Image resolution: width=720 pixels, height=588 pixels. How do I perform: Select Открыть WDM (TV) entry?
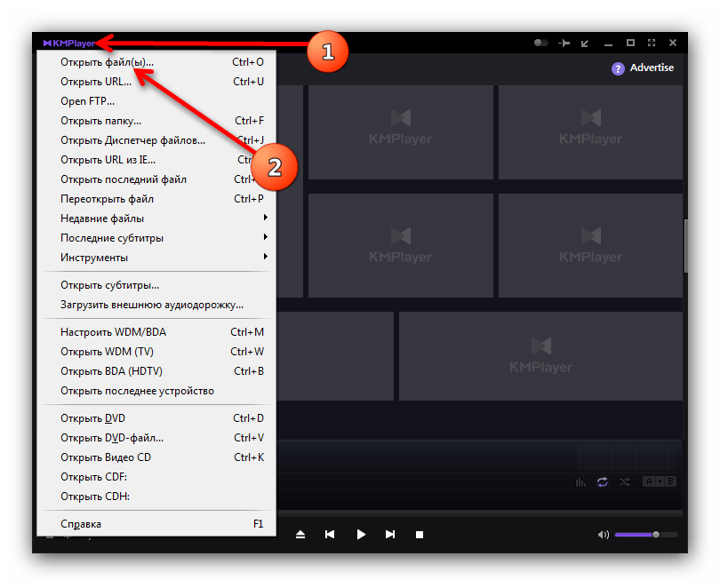pyautogui.click(x=156, y=352)
